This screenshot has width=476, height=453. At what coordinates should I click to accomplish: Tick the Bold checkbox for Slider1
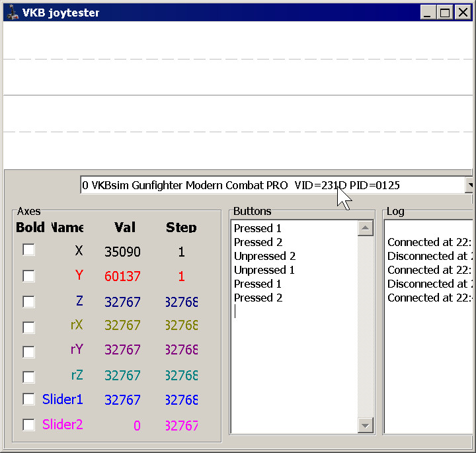(x=28, y=399)
